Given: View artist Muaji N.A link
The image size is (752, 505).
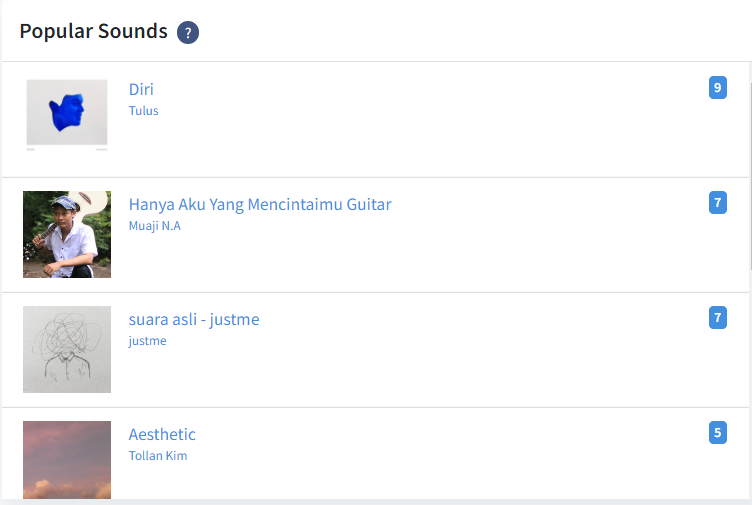Looking at the screenshot, I should (155, 226).
